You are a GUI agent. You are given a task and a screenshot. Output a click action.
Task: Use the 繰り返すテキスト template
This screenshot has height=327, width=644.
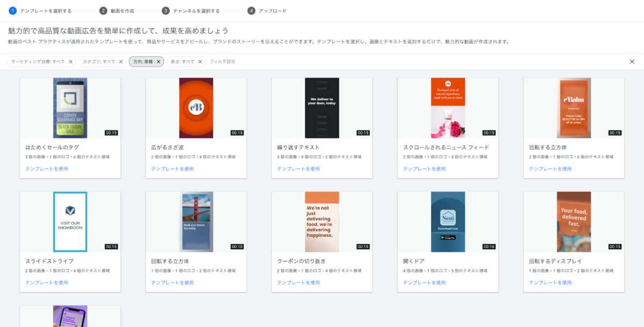[x=298, y=169]
